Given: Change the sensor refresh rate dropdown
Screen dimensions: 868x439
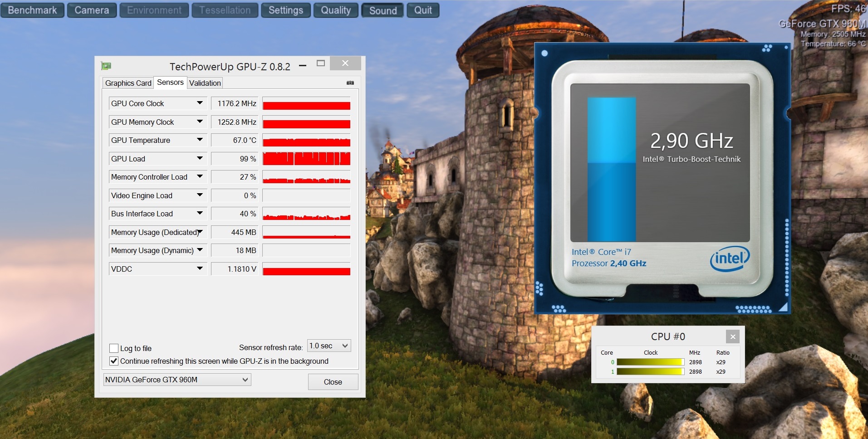Looking at the screenshot, I should (x=329, y=346).
